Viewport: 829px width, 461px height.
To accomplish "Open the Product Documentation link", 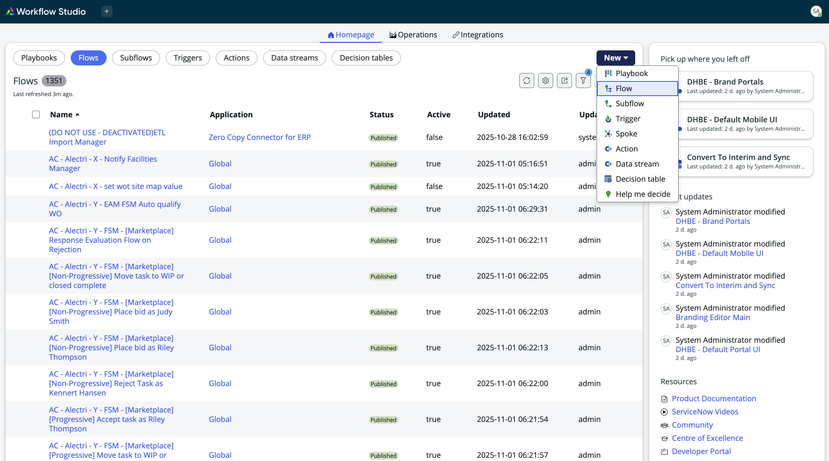I will click(x=714, y=399).
